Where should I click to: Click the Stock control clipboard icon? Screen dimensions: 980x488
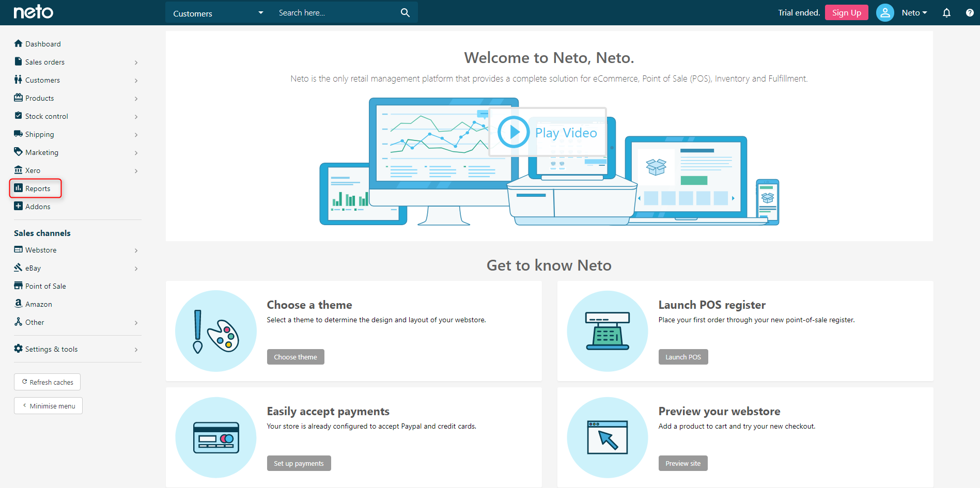(19, 116)
